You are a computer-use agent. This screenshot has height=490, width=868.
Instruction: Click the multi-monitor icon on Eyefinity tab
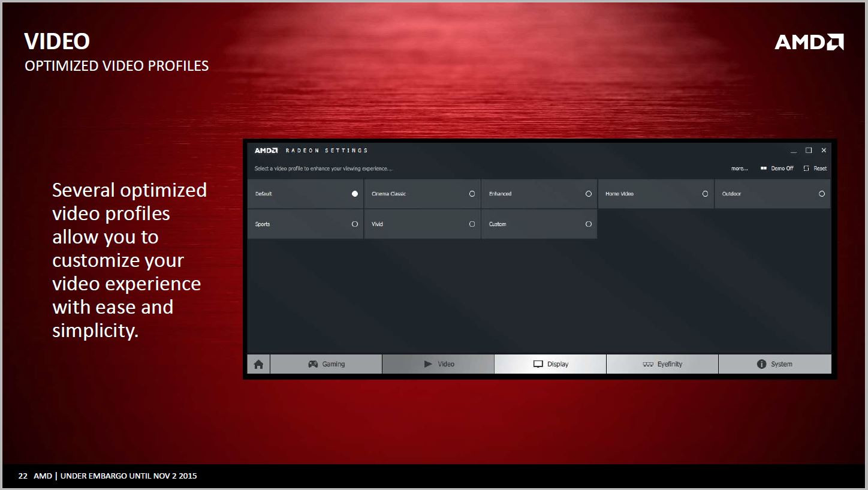pyautogui.click(x=648, y=364)
